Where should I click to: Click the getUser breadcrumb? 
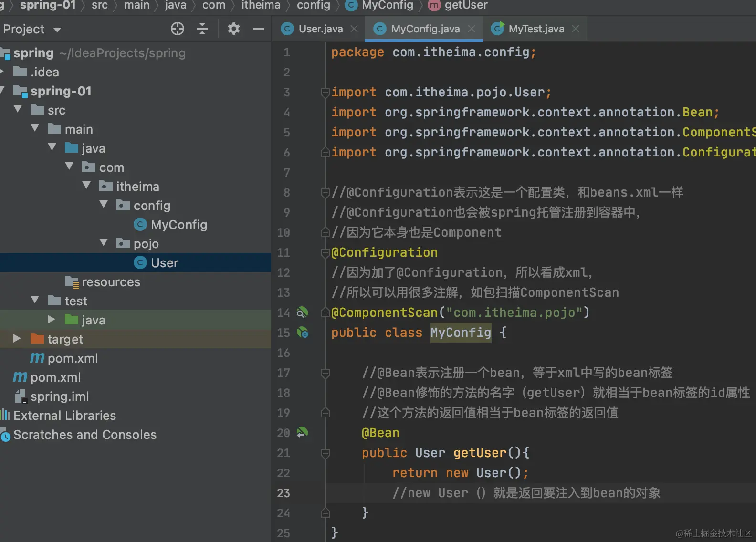click(465, 5)
